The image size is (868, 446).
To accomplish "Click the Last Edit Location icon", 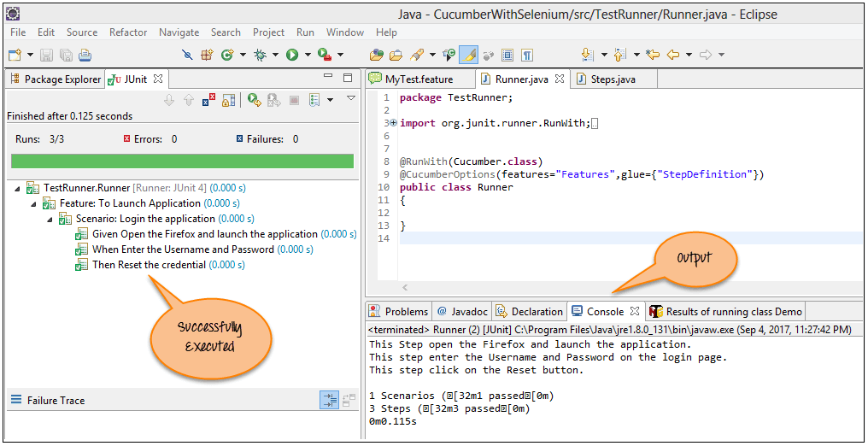I will pyautogui.click(x=653, y=55).
